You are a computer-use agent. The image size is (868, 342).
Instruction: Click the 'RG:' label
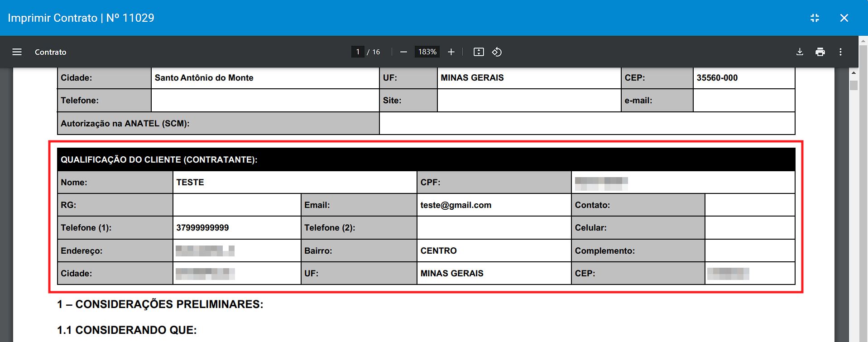tap(68, 205)
